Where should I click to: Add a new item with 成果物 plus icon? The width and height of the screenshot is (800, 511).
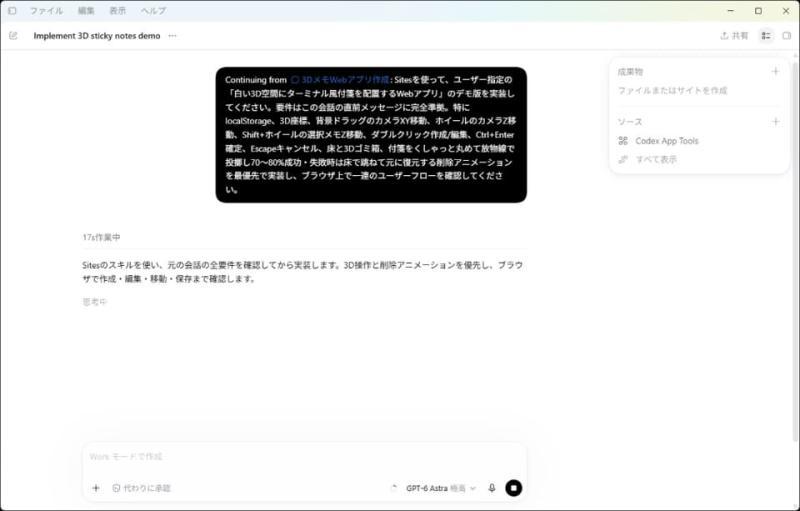(x=776, y=71)
